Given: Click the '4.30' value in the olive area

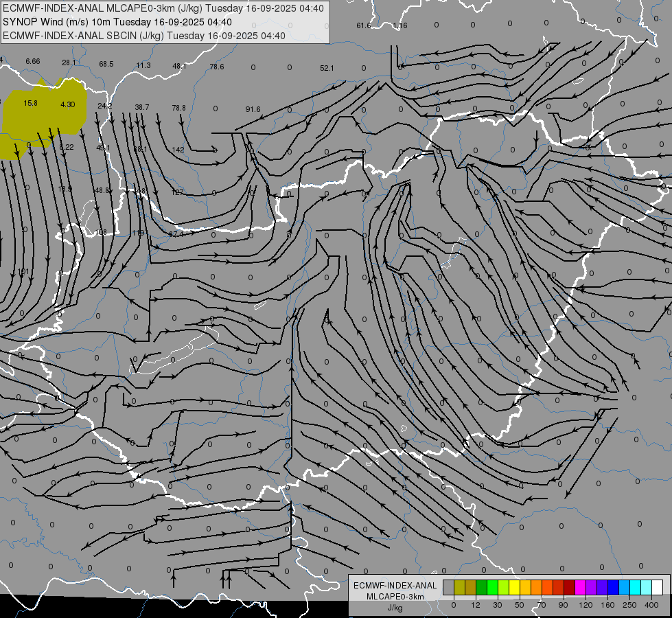Looking at the screenshot, I should (68, 104).
